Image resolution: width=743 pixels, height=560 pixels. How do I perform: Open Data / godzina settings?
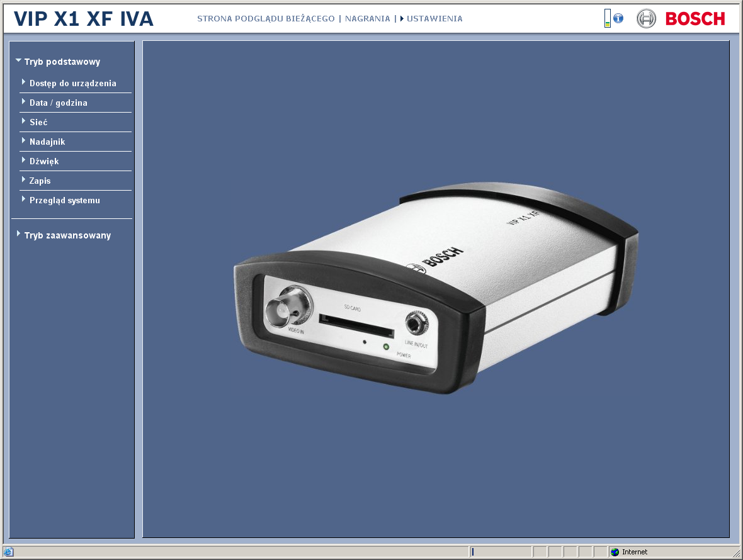(x=59, y=103)
